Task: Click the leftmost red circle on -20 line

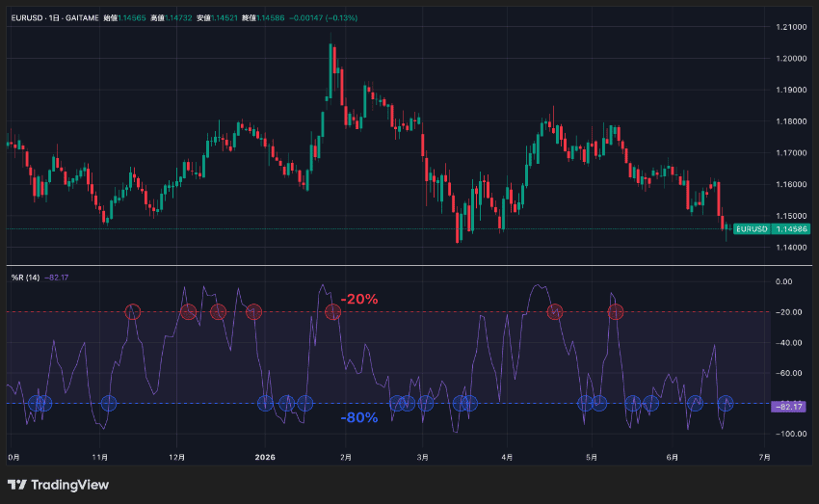Action: coord(133,312)
